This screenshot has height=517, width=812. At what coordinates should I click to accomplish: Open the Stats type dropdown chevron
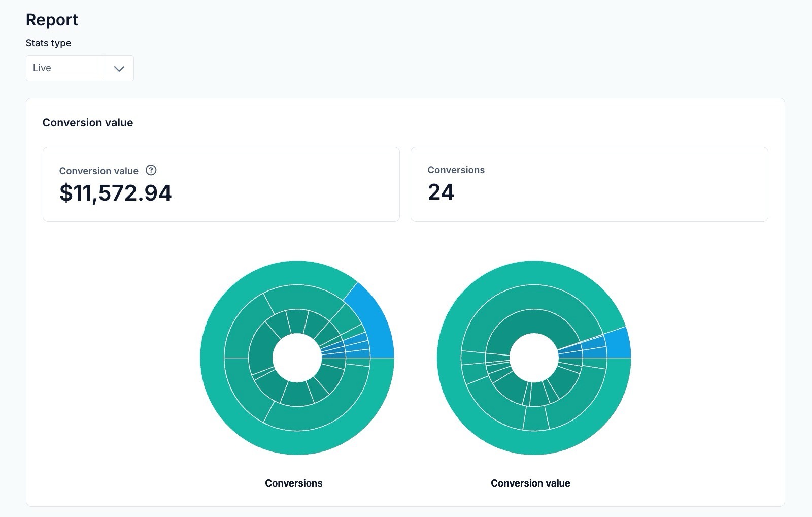click(119, 69)
